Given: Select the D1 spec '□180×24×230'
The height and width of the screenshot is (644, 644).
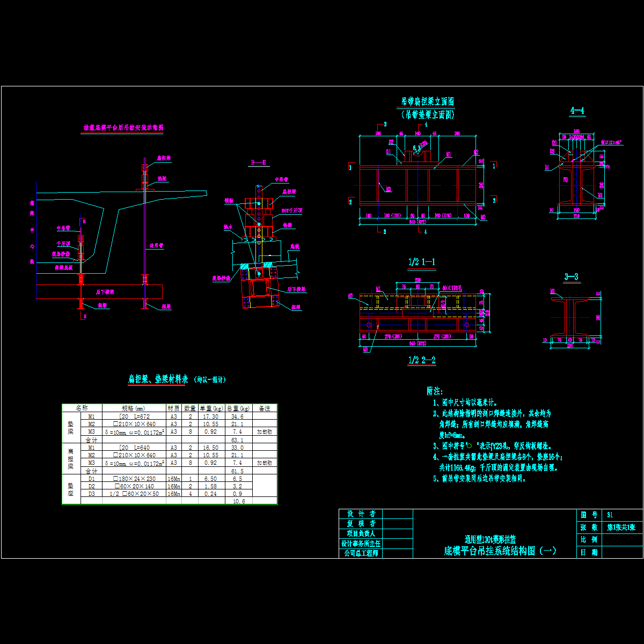Looking at the screenshot, I should (x=134, y=479).
